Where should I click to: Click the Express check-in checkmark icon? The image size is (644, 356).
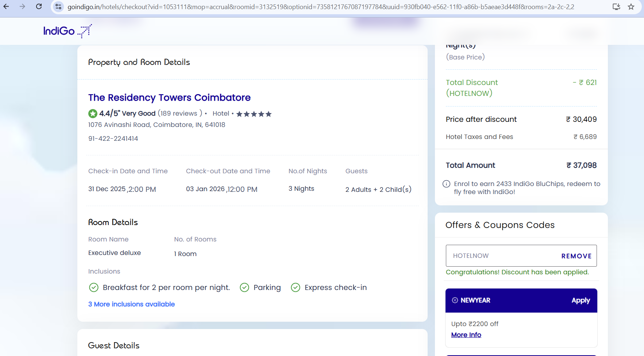click(296, 287)
